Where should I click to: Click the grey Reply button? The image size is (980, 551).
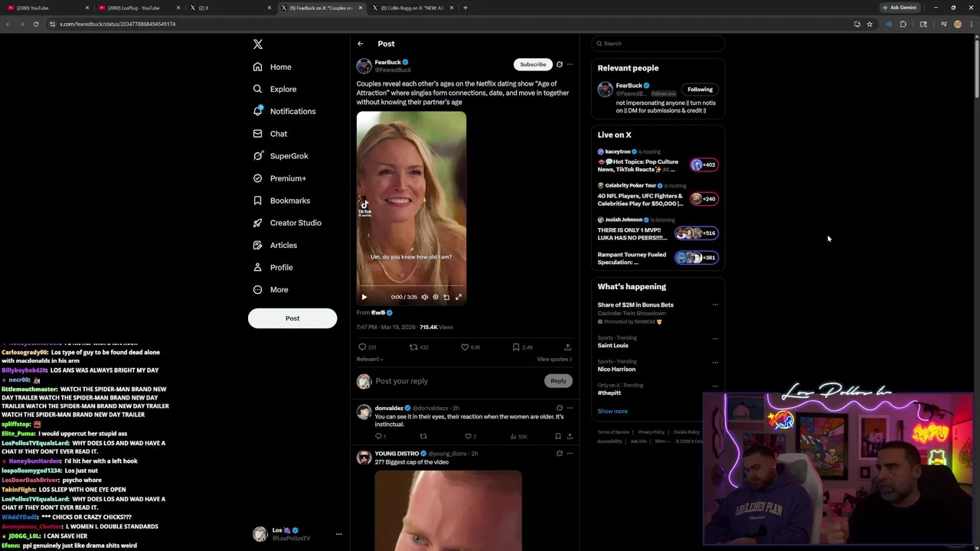(x=558, y=381)
